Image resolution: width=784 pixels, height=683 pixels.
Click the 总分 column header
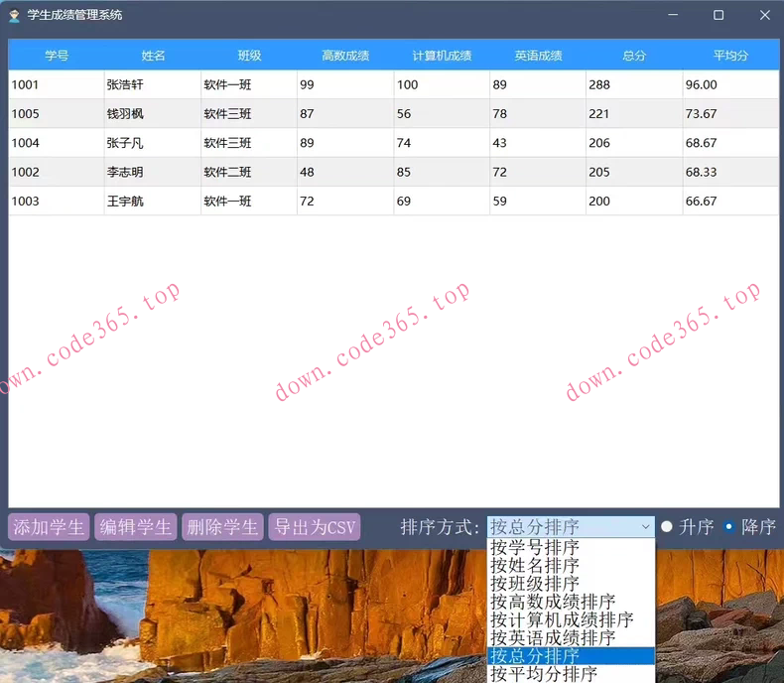point(634,55)
